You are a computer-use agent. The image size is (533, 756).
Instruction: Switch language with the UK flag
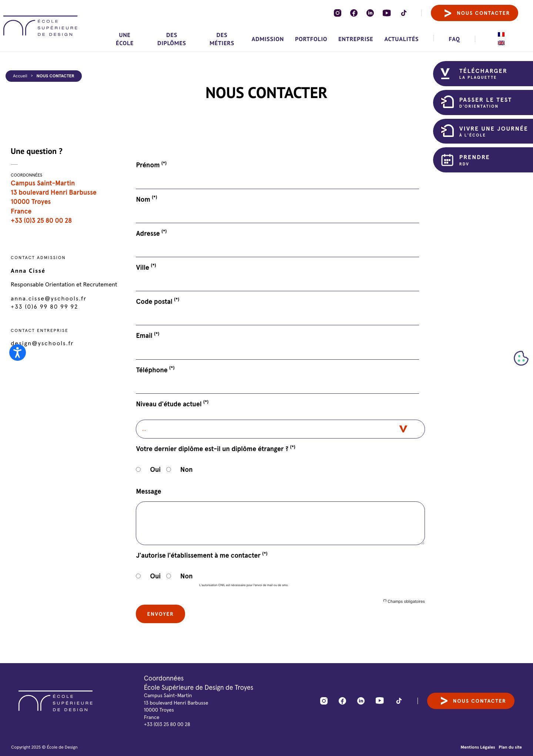[x=501, y=43]
